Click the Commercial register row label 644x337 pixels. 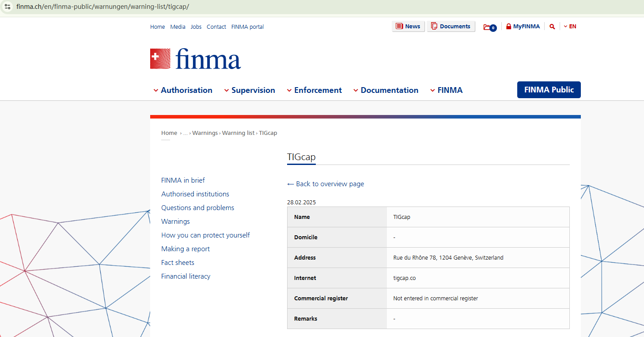[x=321, y=299]
